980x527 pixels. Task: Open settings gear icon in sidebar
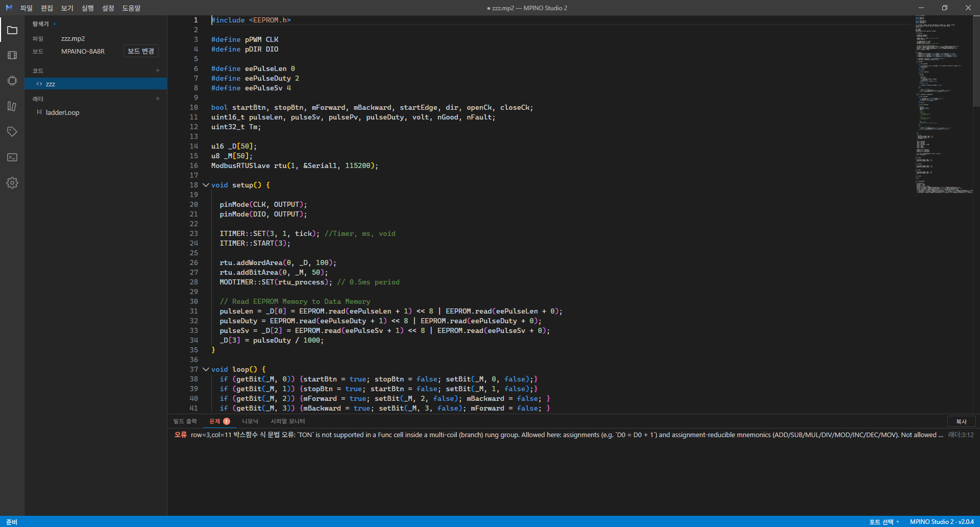[12, 183]
